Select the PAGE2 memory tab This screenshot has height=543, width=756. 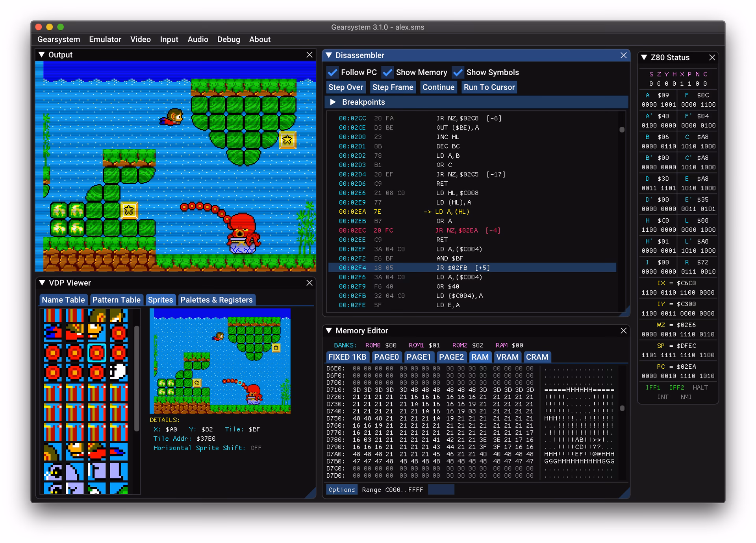pos(451,357)
